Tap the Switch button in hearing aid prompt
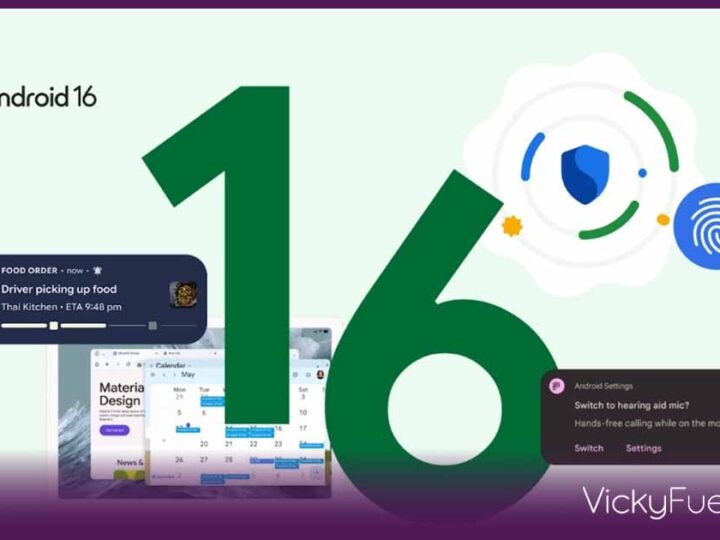This screenshot has width=720, height=540. click(589, 448)
